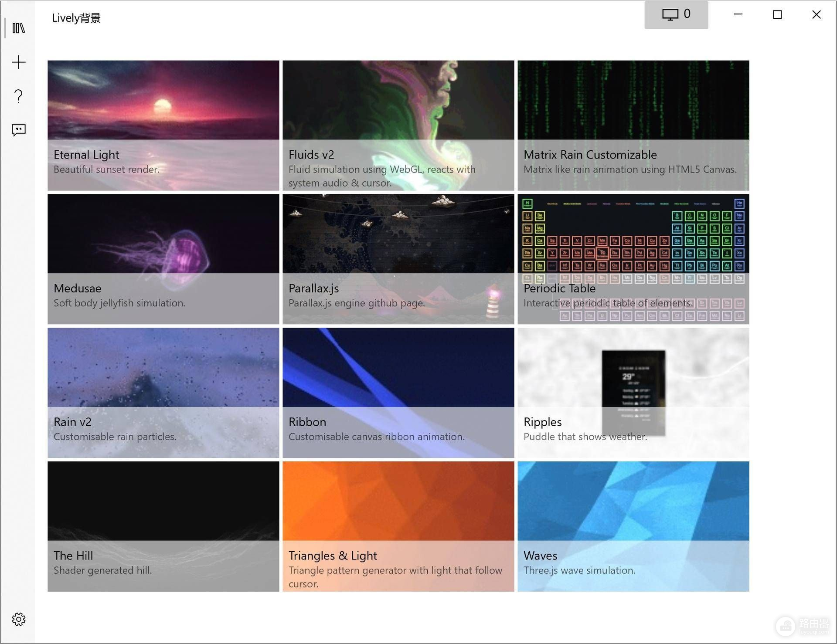Minimize the Lively window
Screen dimensions: 837x644
(x=738, y=14)
